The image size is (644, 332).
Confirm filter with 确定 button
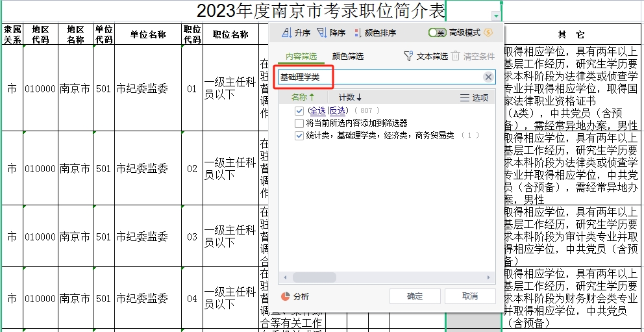415,296
